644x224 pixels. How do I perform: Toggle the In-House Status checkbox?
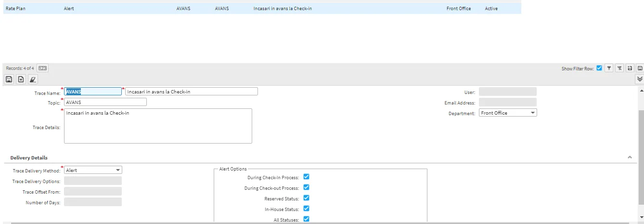pos(306,209)
